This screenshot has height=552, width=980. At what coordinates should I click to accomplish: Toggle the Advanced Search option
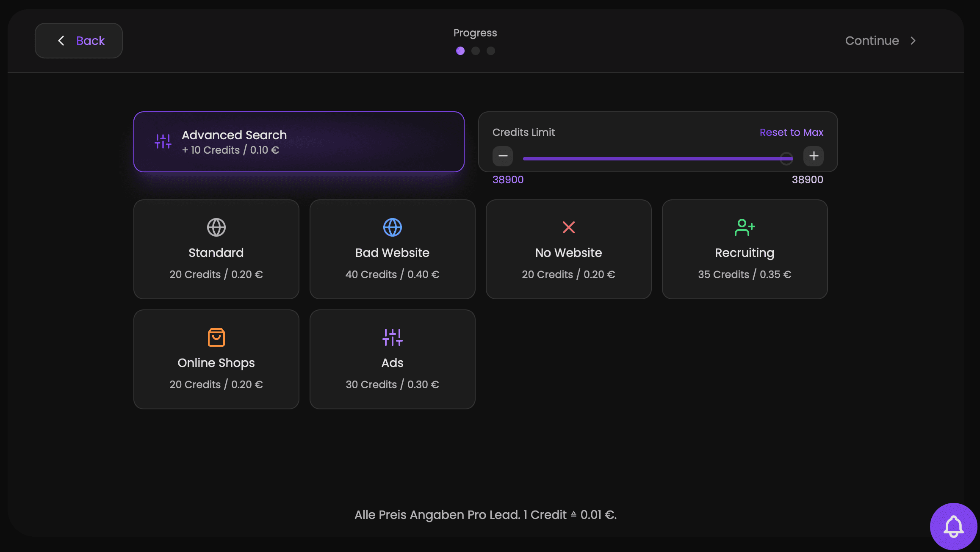coord(299,142)
